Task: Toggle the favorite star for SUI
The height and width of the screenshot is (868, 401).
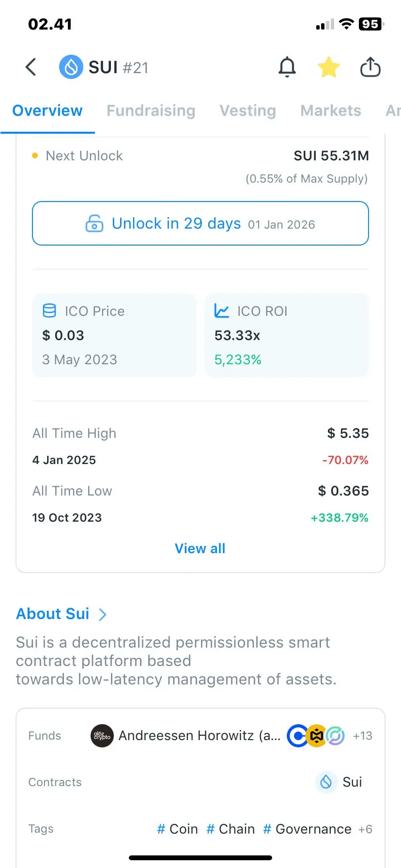Action: point(328,67)
